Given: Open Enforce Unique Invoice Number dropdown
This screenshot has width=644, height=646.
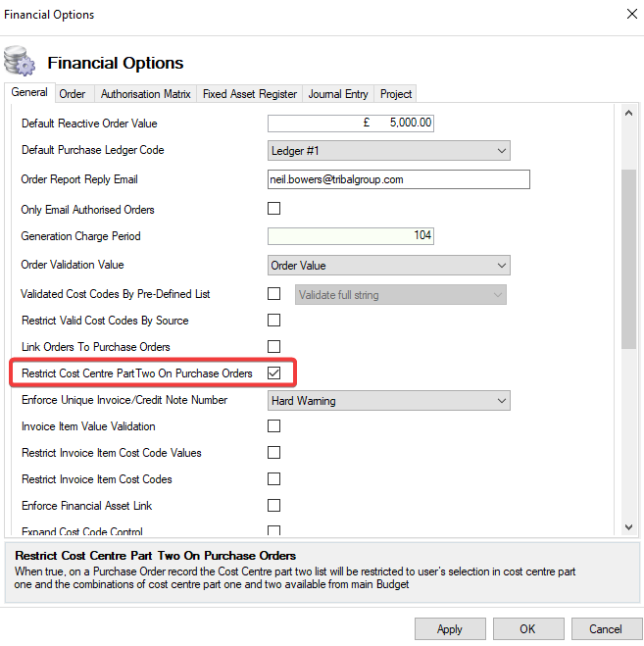Looking at the screenshot, I should pos(389,400).
